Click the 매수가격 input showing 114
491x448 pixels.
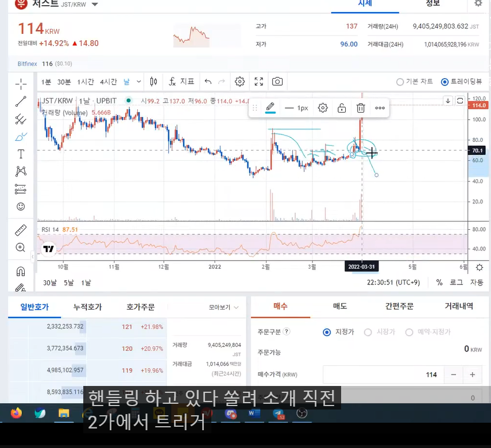pyautogui.click(x=384, y=374)
